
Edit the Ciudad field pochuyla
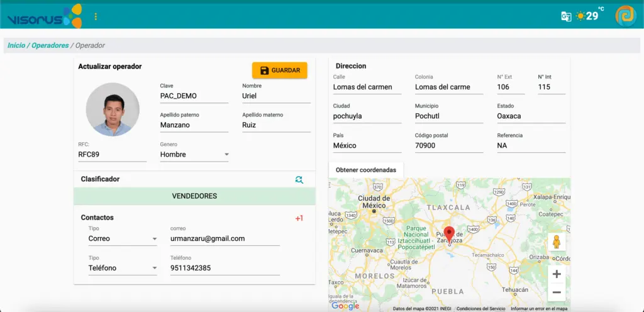[x=367, y=116]
